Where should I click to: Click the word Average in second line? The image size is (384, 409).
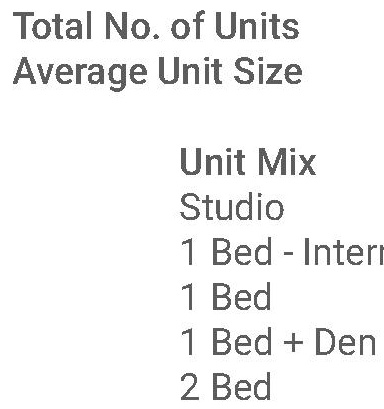(x=80, y=73)
